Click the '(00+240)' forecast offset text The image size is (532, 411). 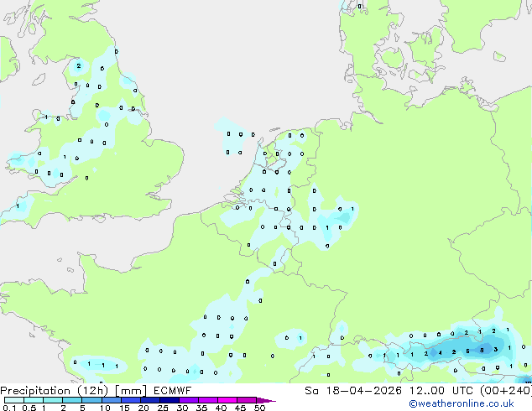(506, 391)
